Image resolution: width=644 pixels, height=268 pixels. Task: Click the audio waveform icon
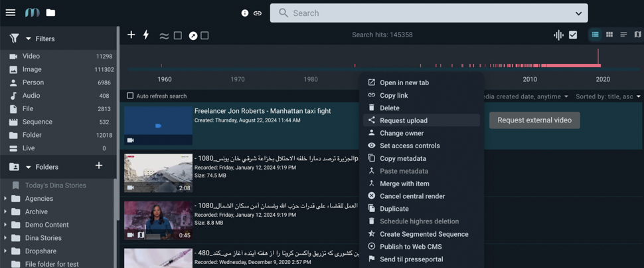coord(558,35)
